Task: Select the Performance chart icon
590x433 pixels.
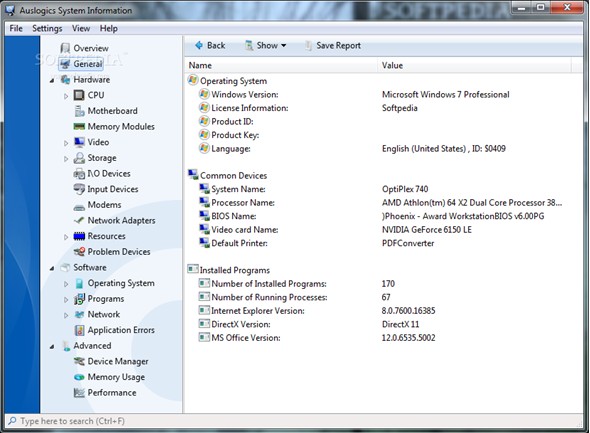Action: click(79, 393)
